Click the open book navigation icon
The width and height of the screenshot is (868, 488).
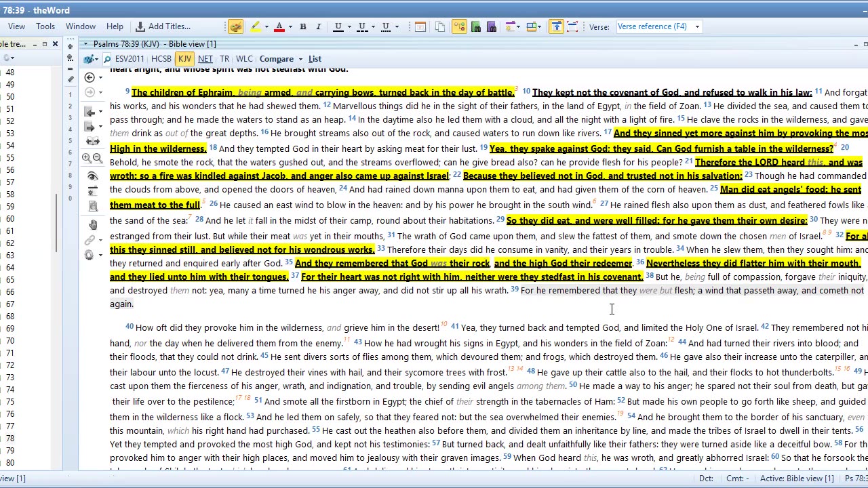93,142
